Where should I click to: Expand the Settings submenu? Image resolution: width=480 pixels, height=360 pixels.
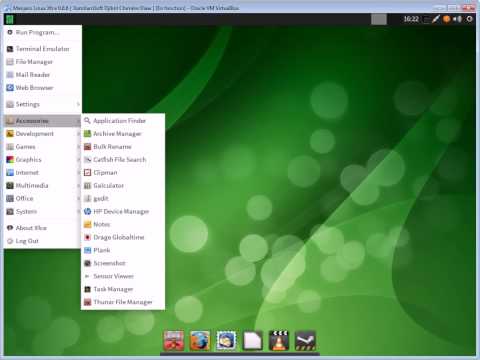point(43,104)
